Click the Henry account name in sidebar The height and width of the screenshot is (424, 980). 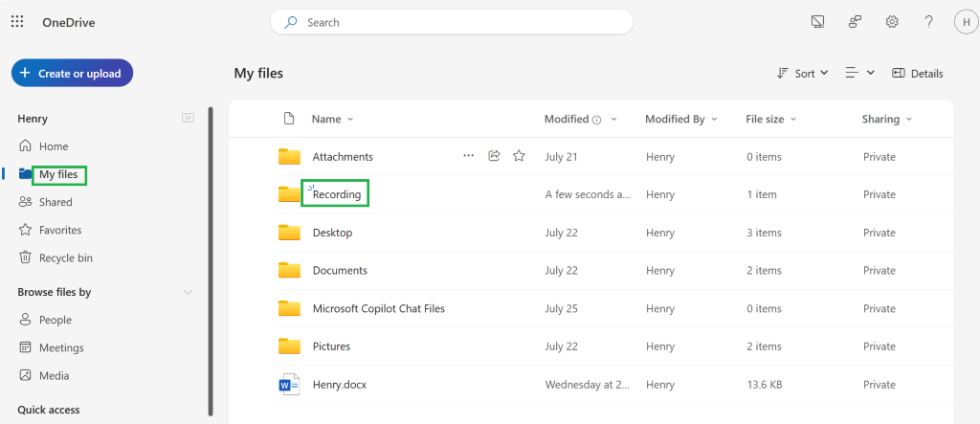click(33, 118)
